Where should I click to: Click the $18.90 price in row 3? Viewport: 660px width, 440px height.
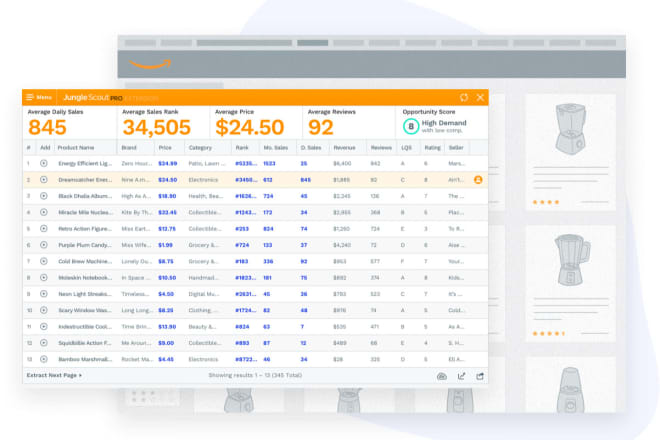coord(167,196)
